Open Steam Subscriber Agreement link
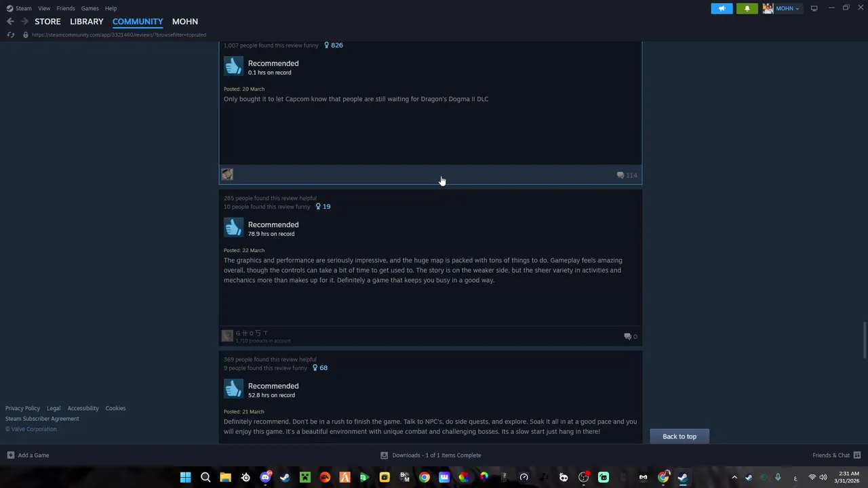Viewport: 868px width, 488px height. 42,419
